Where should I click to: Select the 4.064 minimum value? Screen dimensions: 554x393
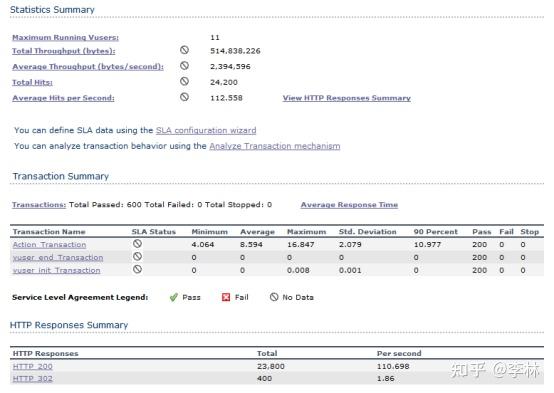203,245
